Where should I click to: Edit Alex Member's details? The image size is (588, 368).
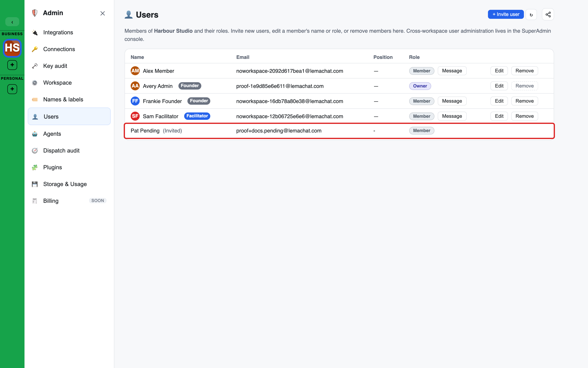[x=499, y=71]
